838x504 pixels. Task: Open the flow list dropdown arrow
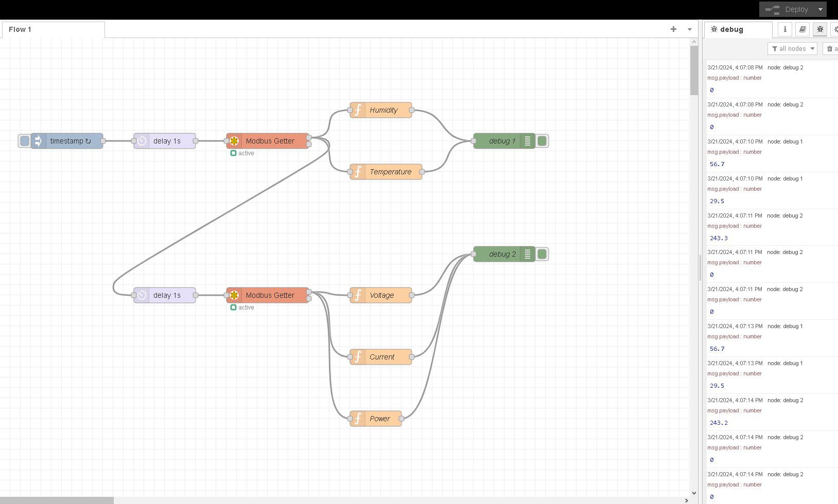pos(689,29)
